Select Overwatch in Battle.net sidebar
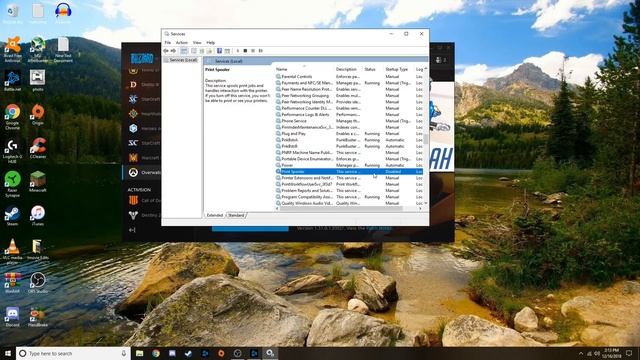This screenshot has width=640, height=360. (143, 172)
